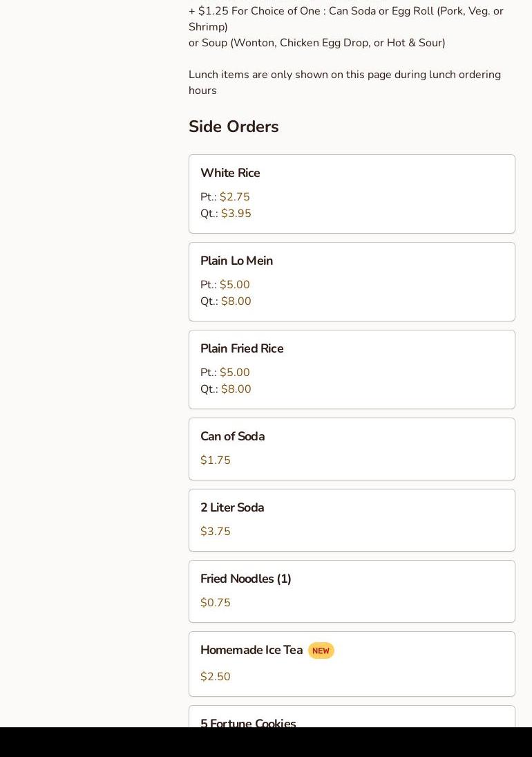Click the $0.75 Fried Noodles price
Viewport: 532px width, 757px height.
[x=216, y=603]
